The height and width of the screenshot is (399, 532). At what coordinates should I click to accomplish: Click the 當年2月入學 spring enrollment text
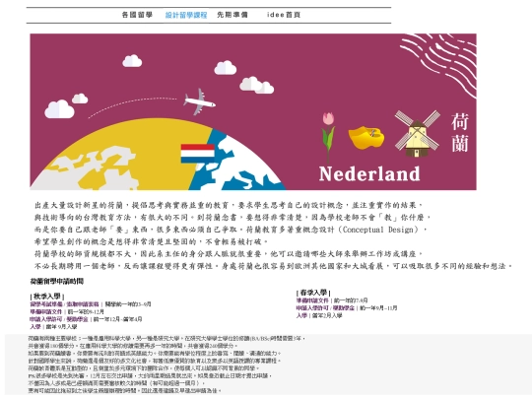click(x=327, y=315)
